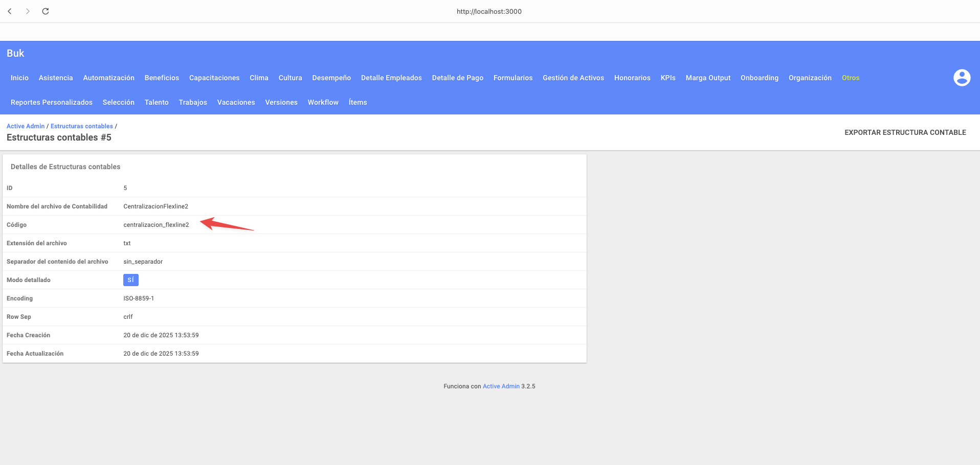Go to Detalle de Pago section
The image size is (980, 465).
coord(457,78)
